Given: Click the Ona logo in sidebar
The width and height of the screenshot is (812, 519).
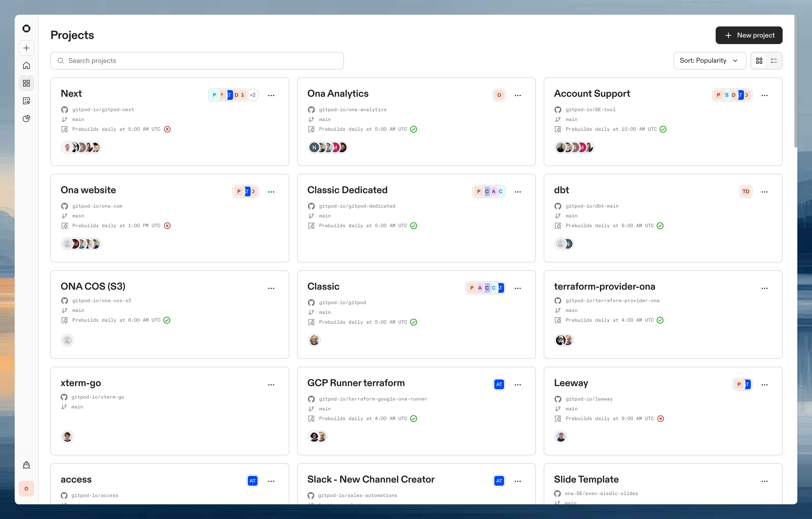Looking at the screenshot, I should [26, 29].
